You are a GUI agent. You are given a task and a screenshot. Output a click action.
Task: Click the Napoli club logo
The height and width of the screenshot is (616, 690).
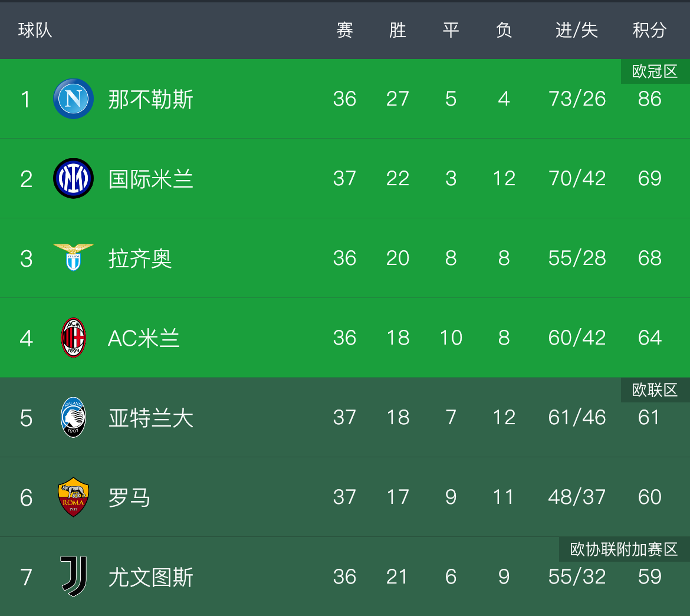[73, 99]
